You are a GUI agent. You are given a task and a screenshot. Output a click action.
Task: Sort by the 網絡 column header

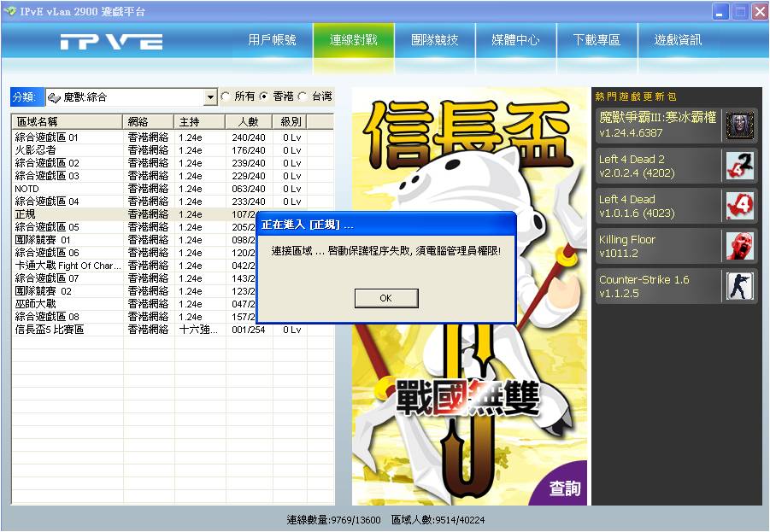(148, 121)
